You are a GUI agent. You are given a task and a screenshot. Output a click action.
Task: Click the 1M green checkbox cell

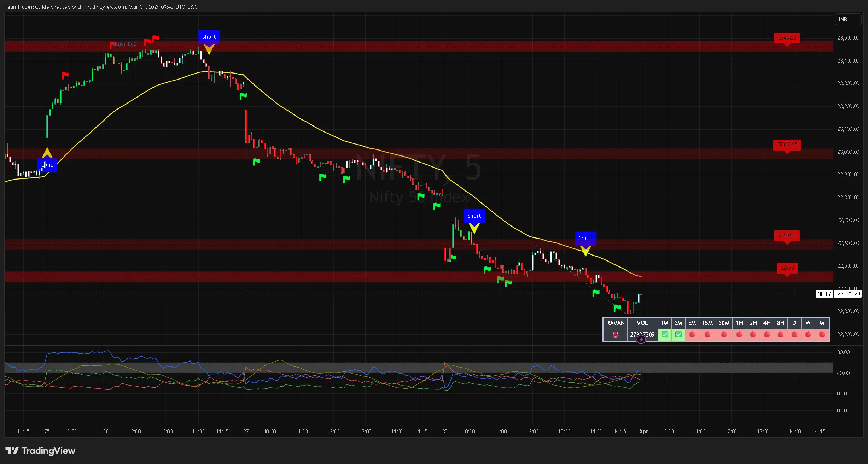pos(664,335)
